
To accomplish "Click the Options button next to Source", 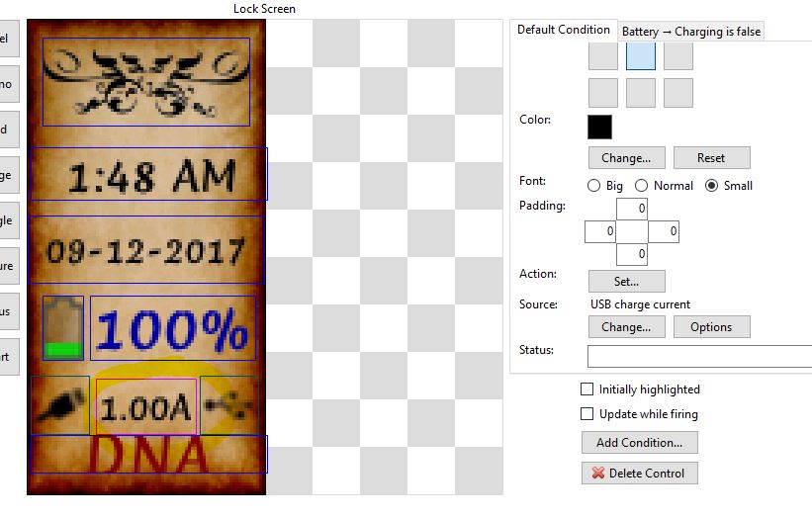I will click(x=711, y=327).
